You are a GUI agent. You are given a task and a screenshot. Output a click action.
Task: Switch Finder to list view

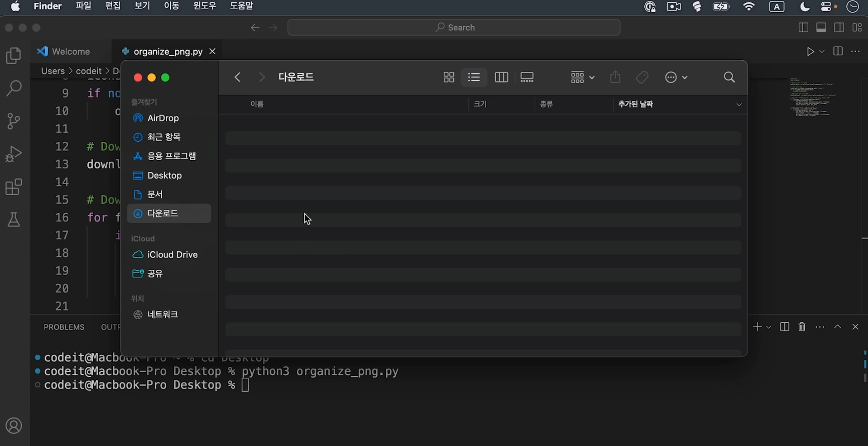[474, 77]
